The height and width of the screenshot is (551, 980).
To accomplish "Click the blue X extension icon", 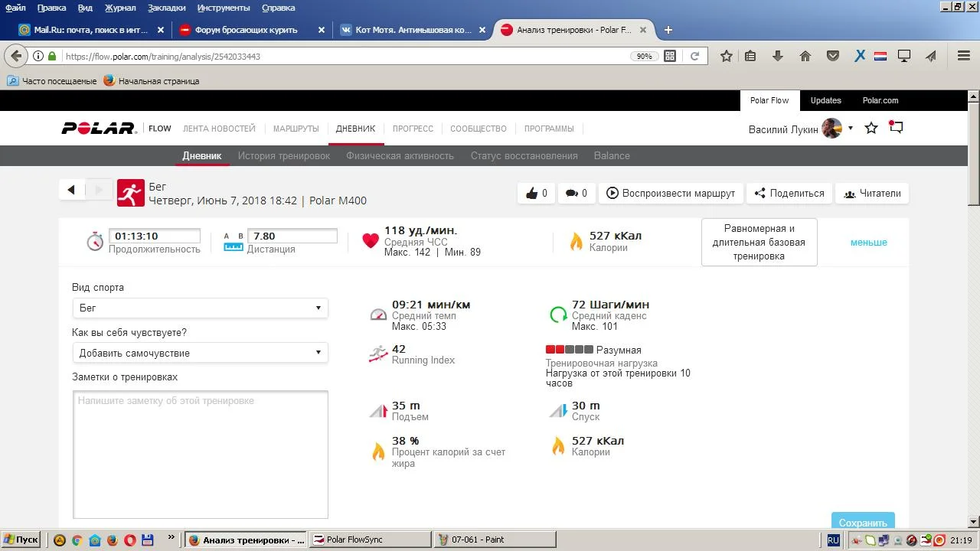I will [x=860, y=56].
